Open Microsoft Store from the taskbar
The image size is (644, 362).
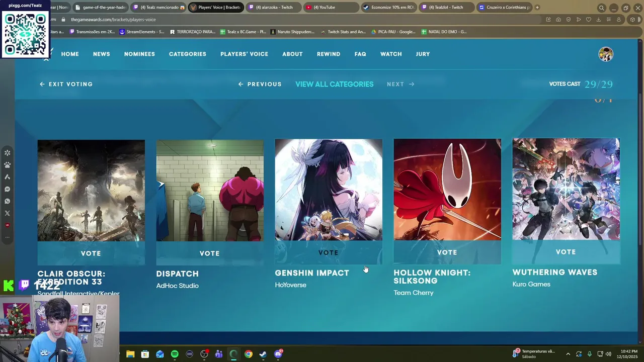(x=145, y=354)
